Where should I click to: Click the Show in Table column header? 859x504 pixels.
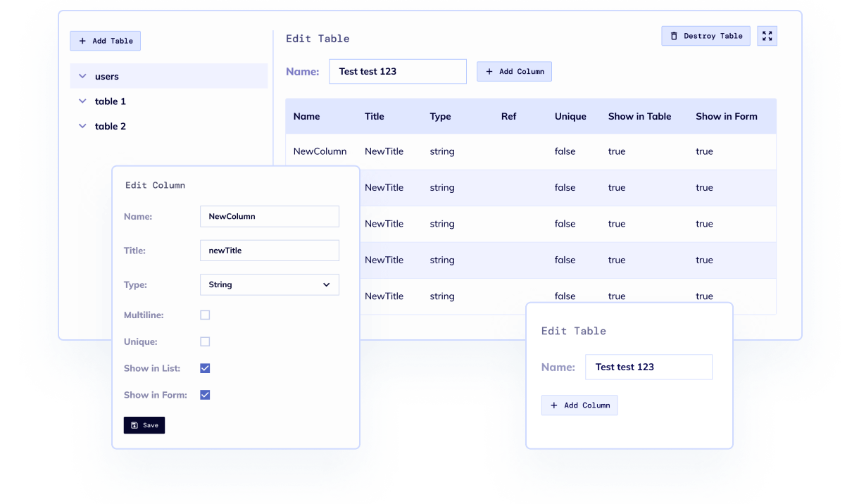(639, 117)
